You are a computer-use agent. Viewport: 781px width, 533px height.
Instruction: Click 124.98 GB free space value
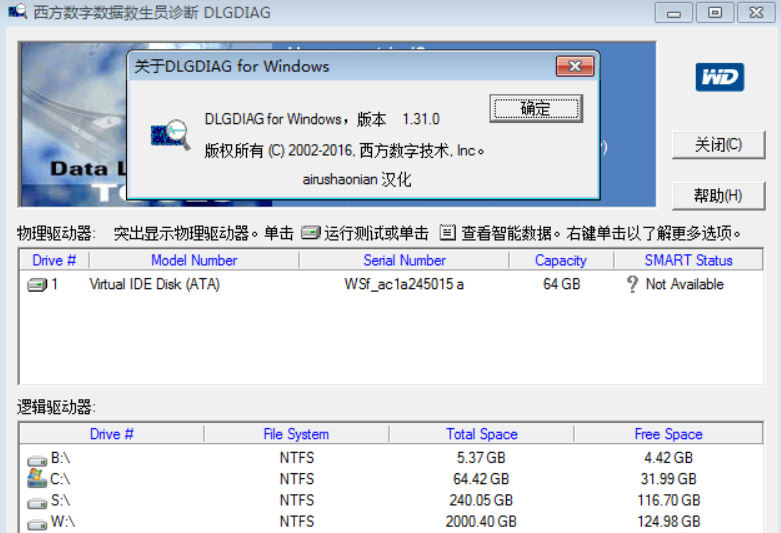pyautogui.click(x=668, y=522)
